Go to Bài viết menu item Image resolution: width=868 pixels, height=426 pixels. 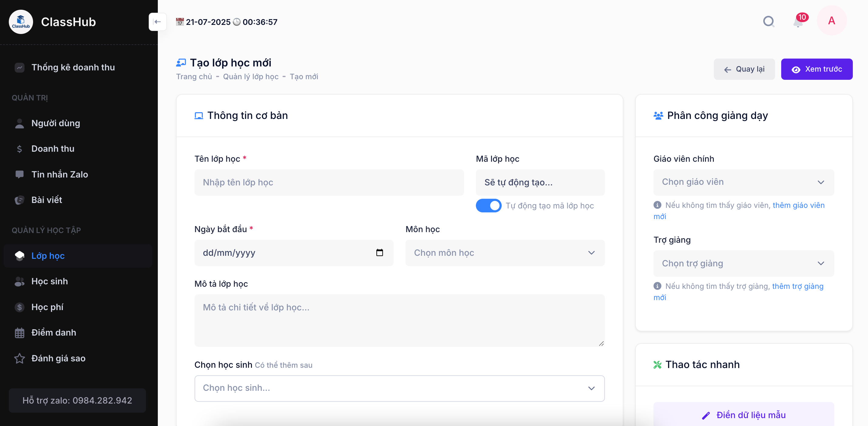78,200
